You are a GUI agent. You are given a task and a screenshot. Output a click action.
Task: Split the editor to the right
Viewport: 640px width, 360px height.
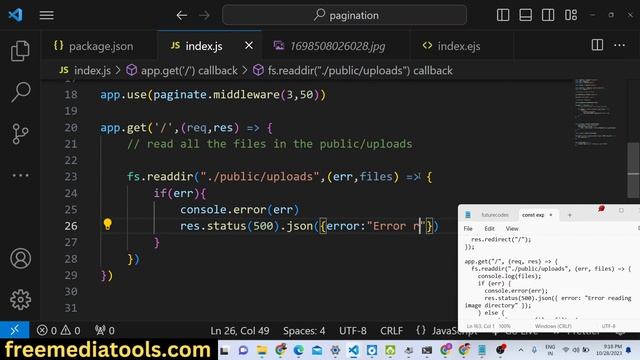click(597, 45)
